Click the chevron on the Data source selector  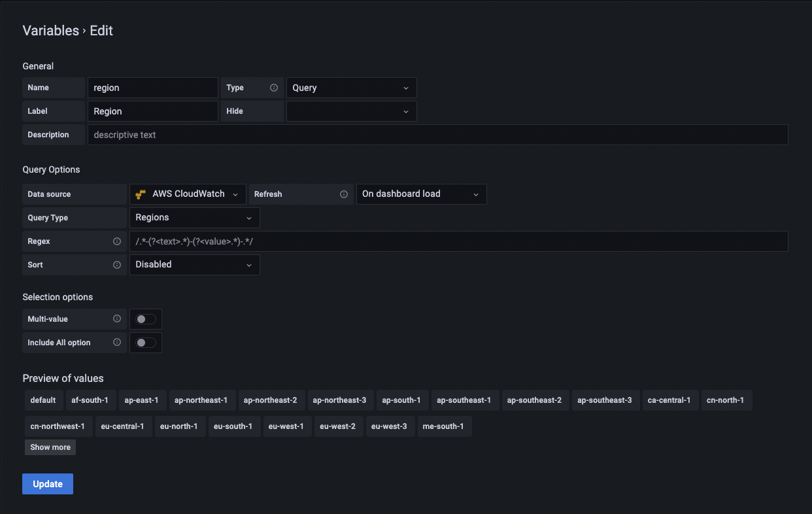click(x=235, y=194)
